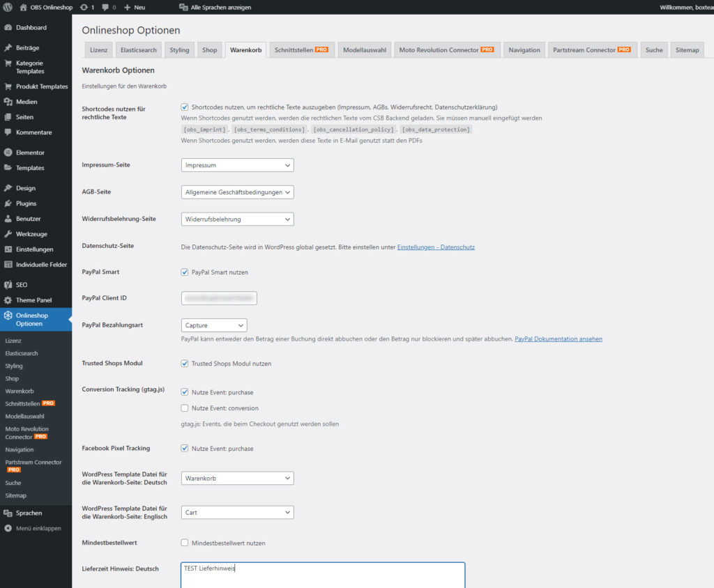
Task: Open the Einstellungen - Datenschutz link
Action: click(x=436, y=247)
